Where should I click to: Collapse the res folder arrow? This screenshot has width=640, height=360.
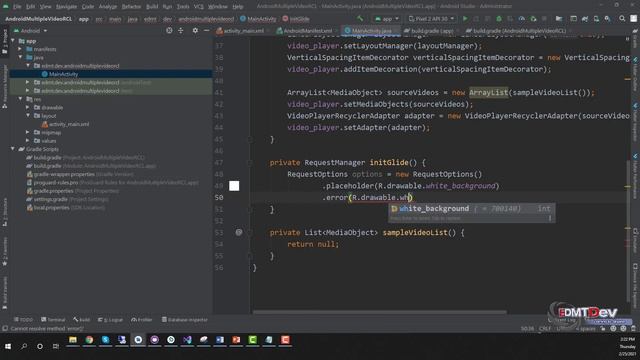[20, 99]
